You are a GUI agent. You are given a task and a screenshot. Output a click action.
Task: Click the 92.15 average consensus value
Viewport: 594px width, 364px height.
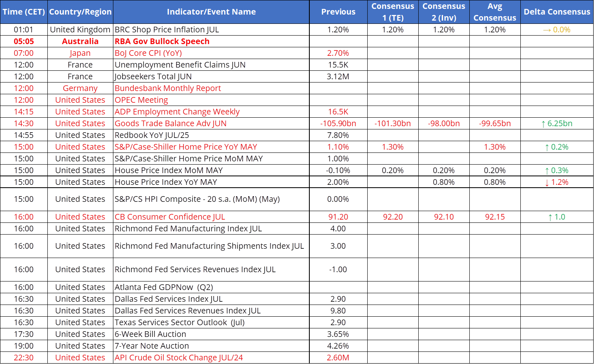point(495,217)
